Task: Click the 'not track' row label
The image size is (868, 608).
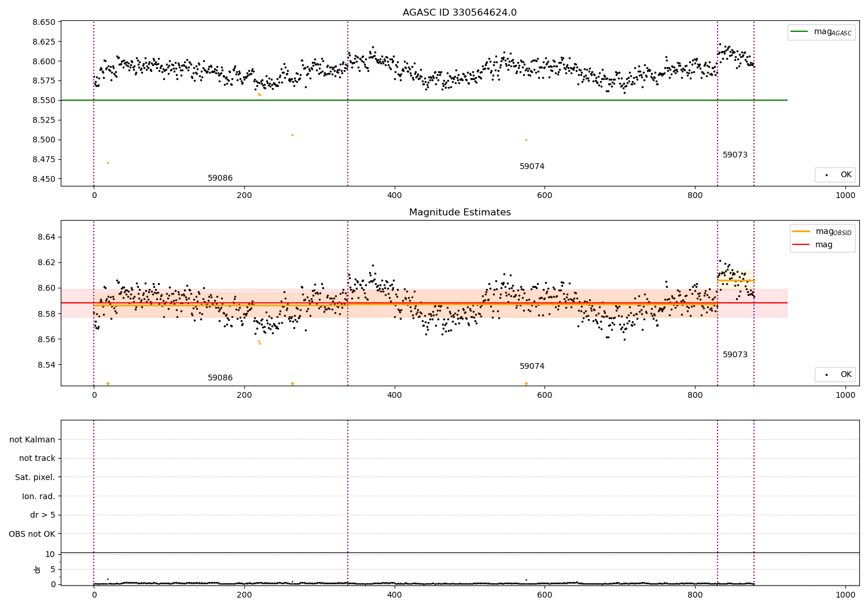Action: point(37,459)
